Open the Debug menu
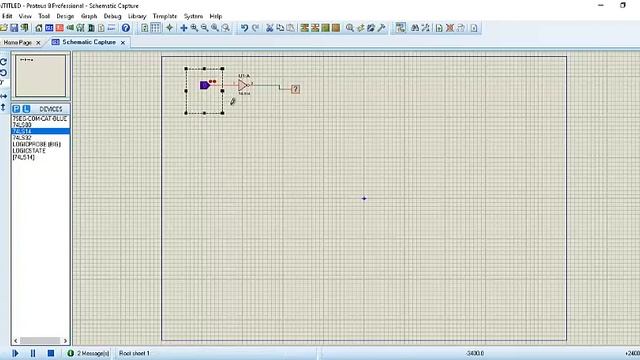Image resolution: width=640 pixels, height=360 pixels. [112, 16]
